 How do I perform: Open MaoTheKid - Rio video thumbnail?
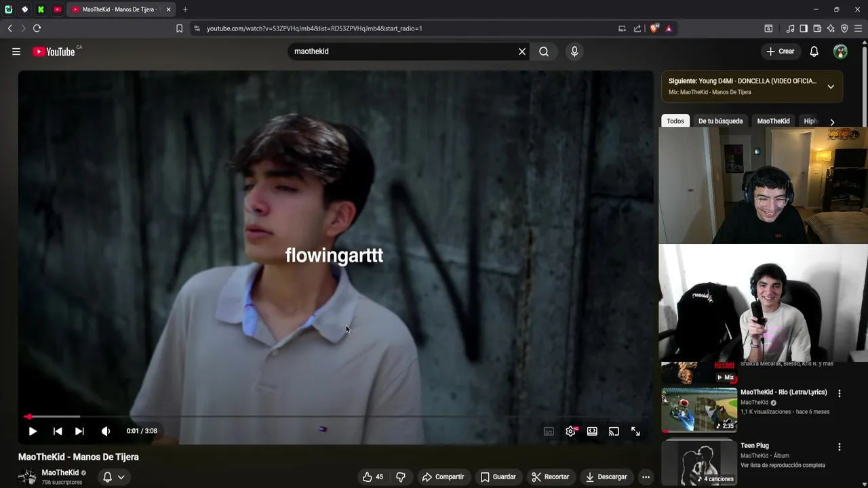pyautogui.click(x=698, y=409)
